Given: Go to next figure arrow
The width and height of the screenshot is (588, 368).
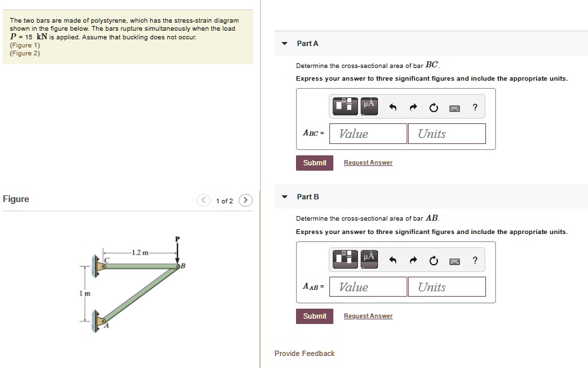Looking at the screenshot, I should 245,200.
